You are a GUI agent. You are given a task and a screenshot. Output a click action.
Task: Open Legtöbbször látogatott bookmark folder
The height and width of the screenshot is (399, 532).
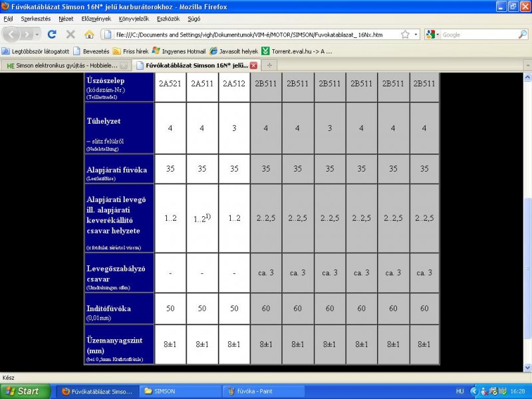tap(36, 51)
